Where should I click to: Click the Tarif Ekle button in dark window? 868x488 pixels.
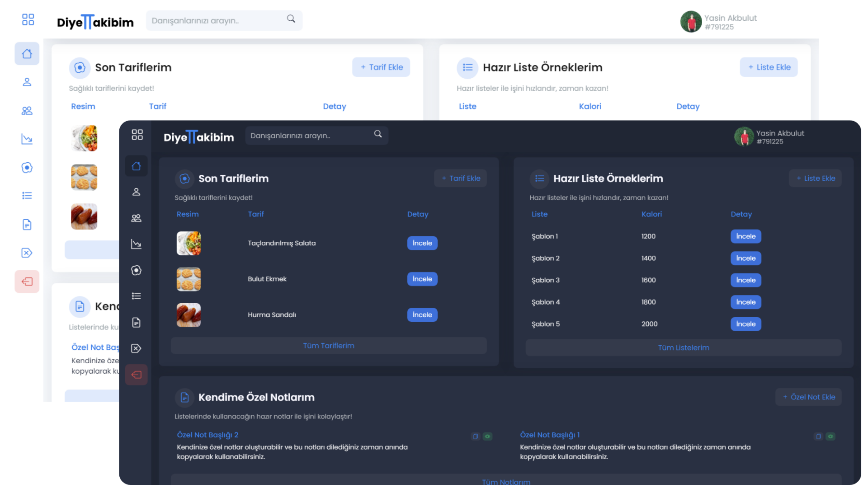[x=461, y=178]
